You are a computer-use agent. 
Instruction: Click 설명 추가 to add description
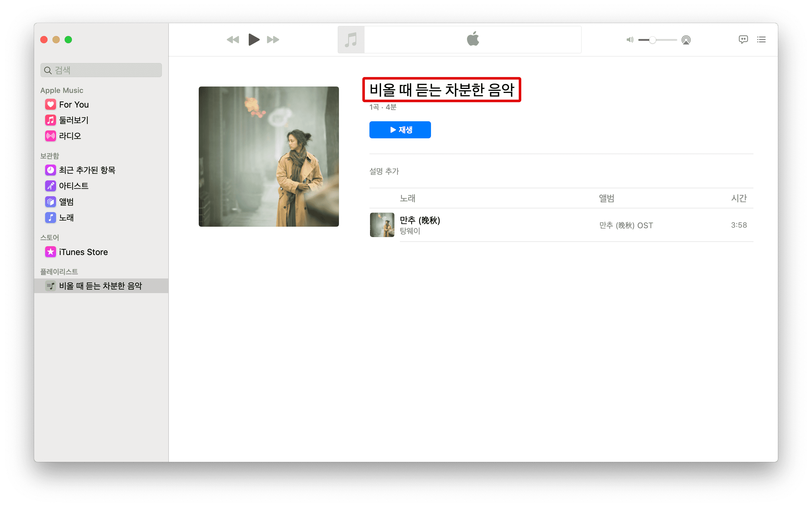[384, 171]
